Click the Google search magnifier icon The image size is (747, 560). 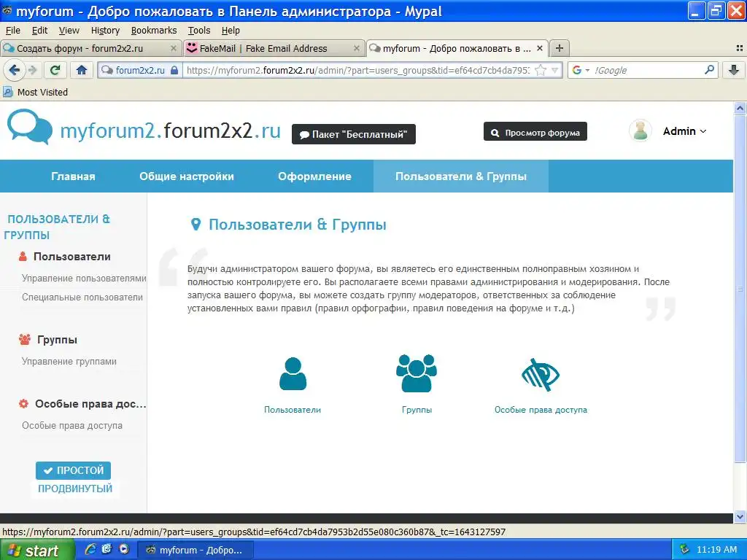(x=709, y=70)
